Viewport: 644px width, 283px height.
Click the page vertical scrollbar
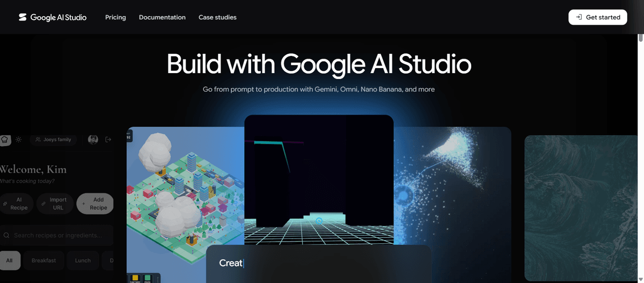(x=640, y=158)
